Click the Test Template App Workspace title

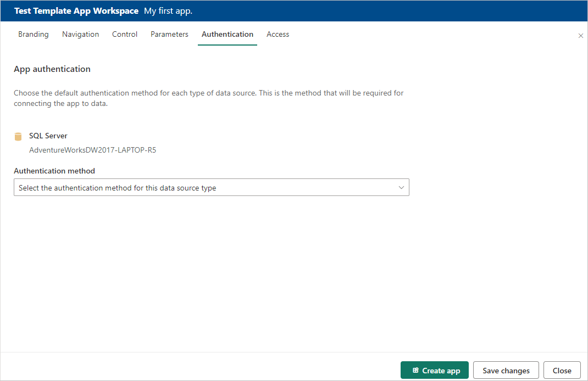click(x=76, y=11)
